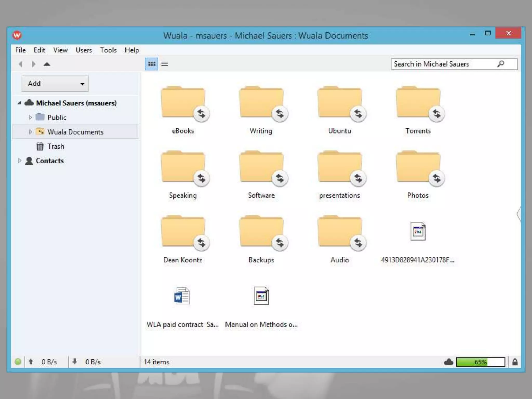Click the search magnifier icon
Image resolution: width=532 pixels, height=399 pixels.
point(501,64)
